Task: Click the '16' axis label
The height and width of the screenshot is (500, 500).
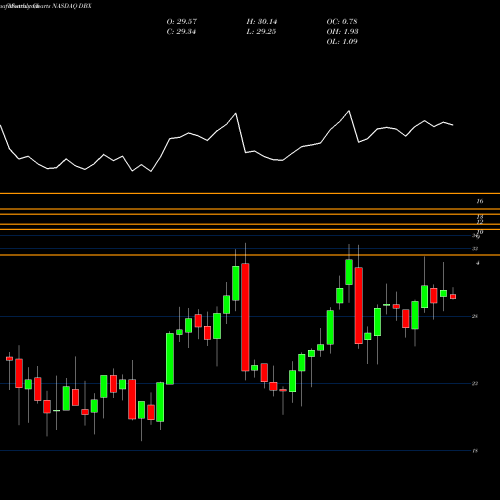Action: click(480, 201)
